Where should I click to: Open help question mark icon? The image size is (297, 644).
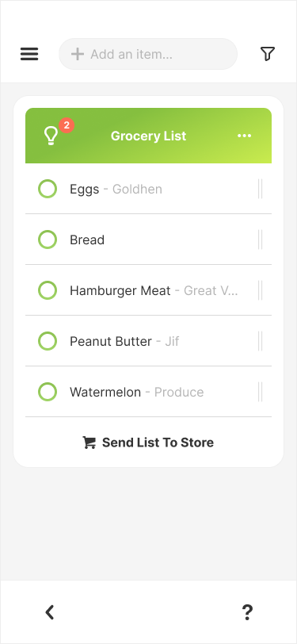(x=247, y=612)
